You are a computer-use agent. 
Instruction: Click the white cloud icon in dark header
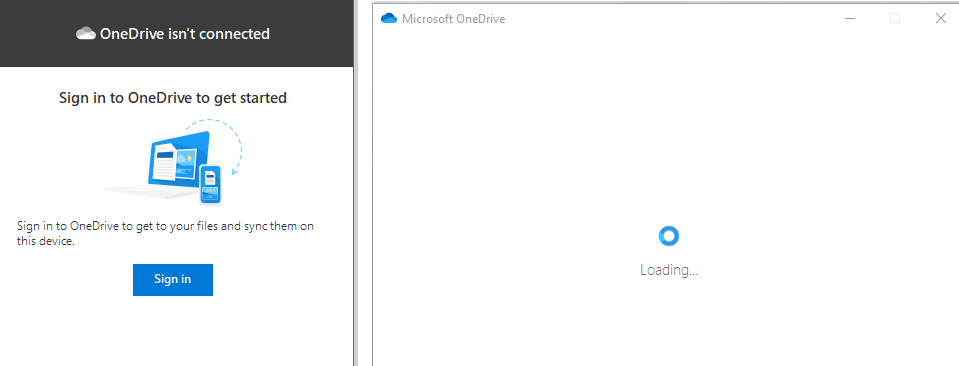point(86,34)
